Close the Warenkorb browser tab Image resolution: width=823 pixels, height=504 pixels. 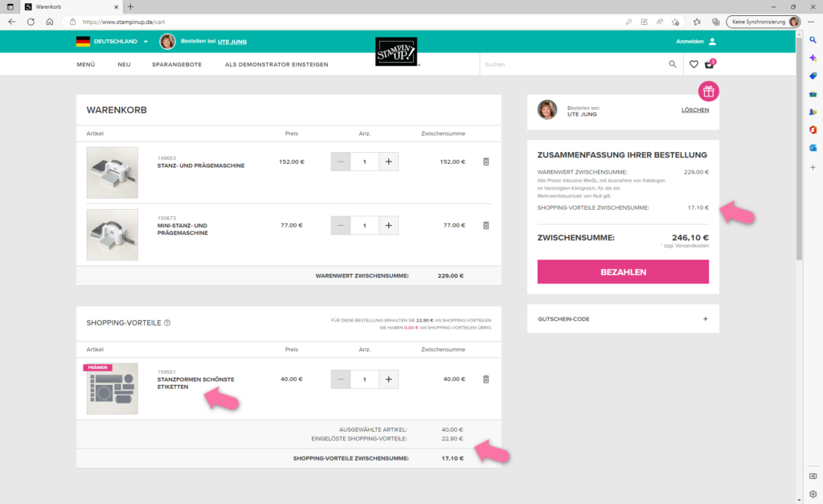(x=116, y=6)
